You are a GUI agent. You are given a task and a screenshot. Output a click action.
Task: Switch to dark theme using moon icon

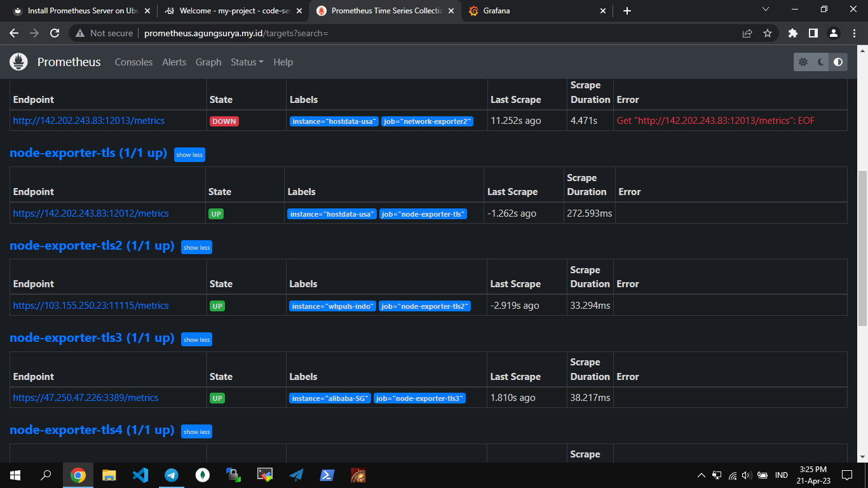point(820,62)
